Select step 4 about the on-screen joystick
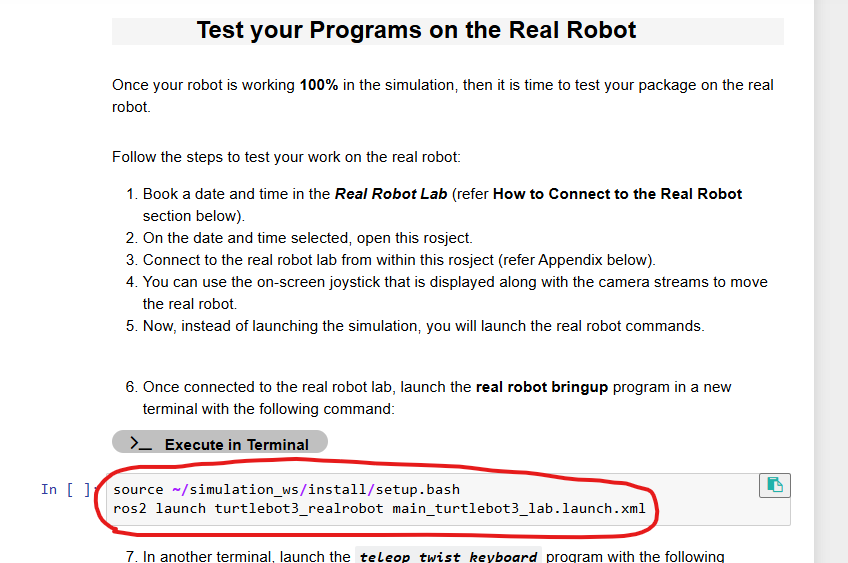The image size is (848, 563). (x=455, y=282)
